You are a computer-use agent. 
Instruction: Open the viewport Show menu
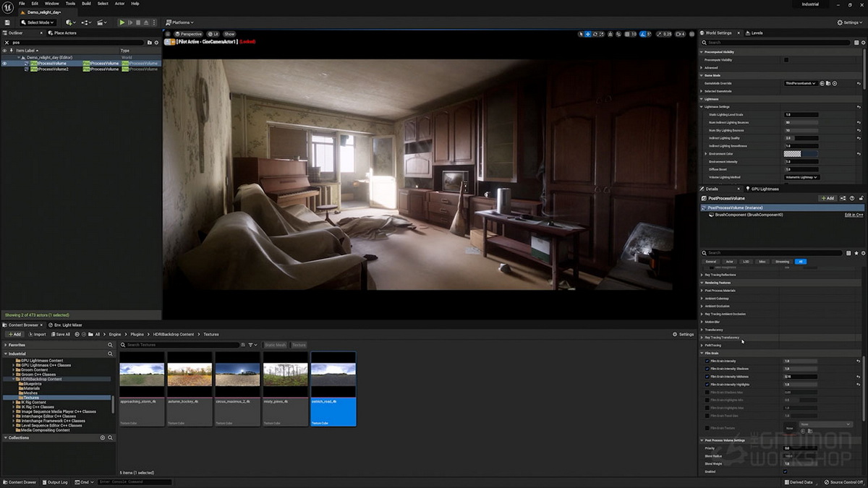coord(229,34)
